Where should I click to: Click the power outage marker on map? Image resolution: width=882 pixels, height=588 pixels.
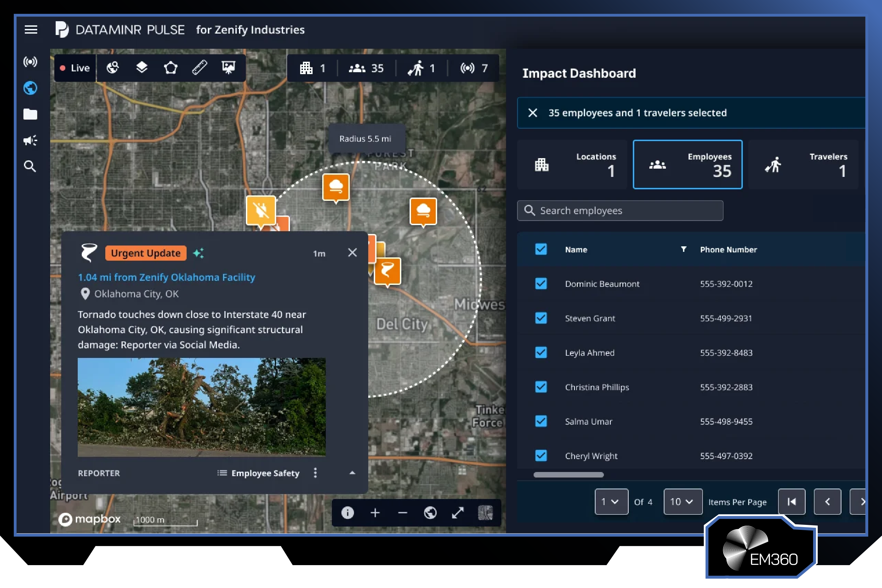261,211
